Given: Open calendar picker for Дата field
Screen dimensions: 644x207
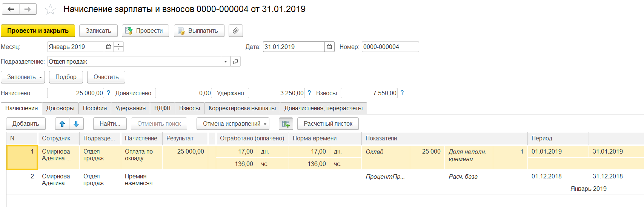Looking at the screenshot, I should point(329,47).
